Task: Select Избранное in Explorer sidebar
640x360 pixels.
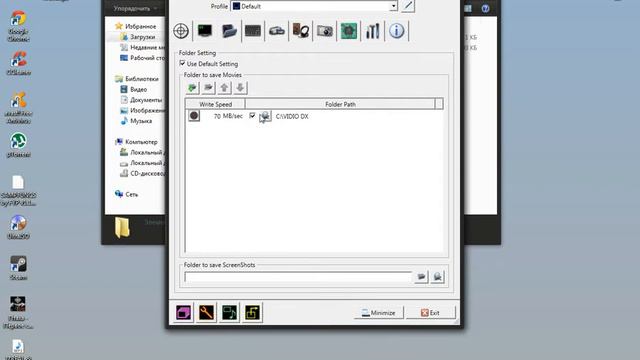Action: click(140, 26)
